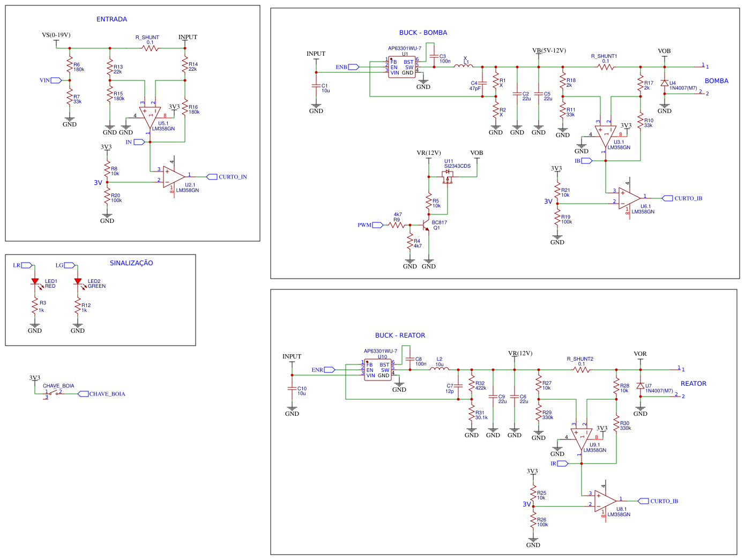Select the LED2 GREEN diode symbol
The width and height of the screenshot is (745, 560).
coord(78,282)
